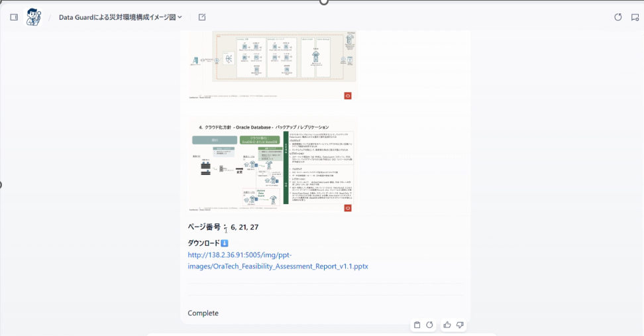This screenshot has width=644, height=336.
Task: Open the chat settings icon at top right
Action: pos(635,17)
